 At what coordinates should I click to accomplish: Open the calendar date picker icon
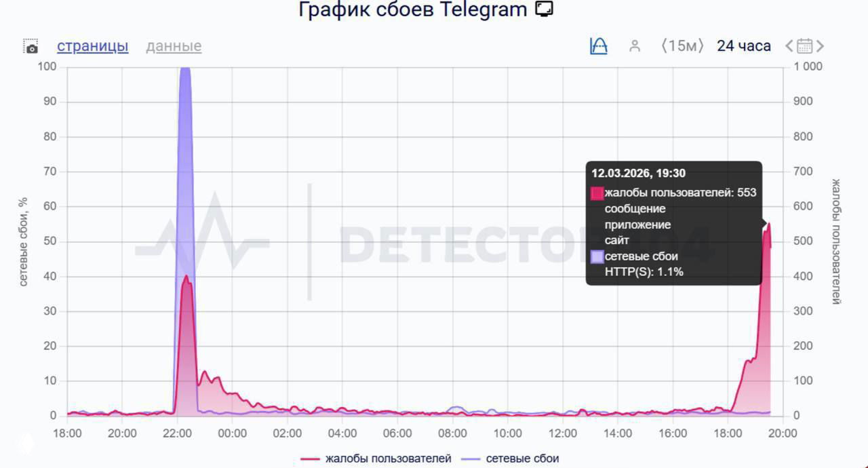[x=804, y=45]
